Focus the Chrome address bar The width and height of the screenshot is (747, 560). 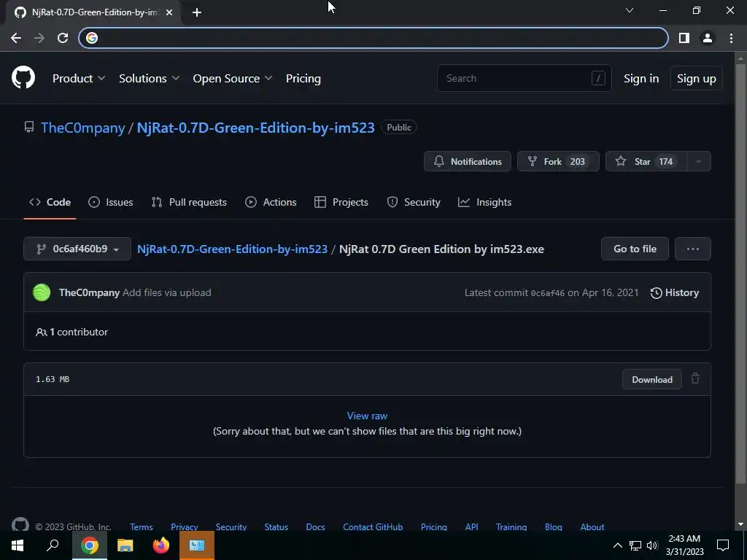pos(373,38)
